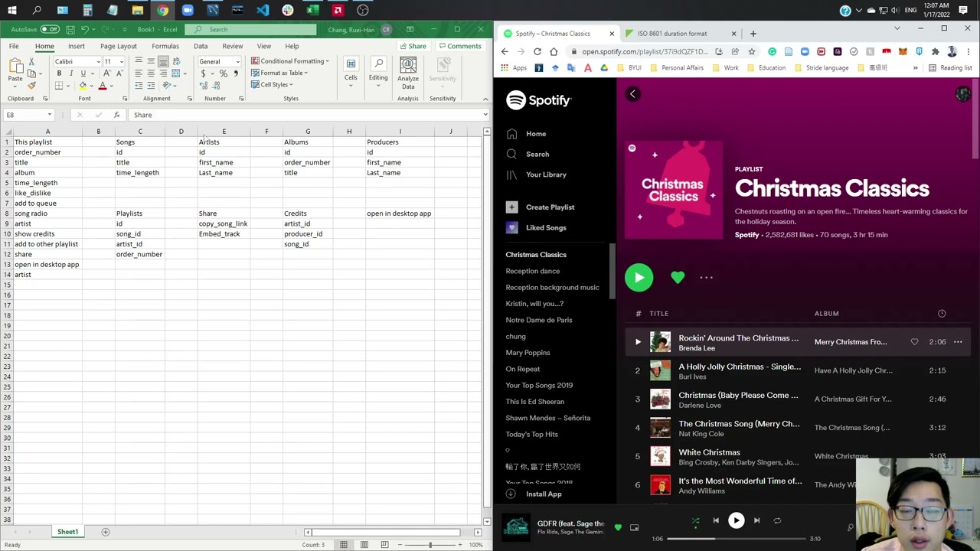This screenshot has width=980, height=551.
Task: Switch to the Data ribbon tab
Action: click(201, 46)
